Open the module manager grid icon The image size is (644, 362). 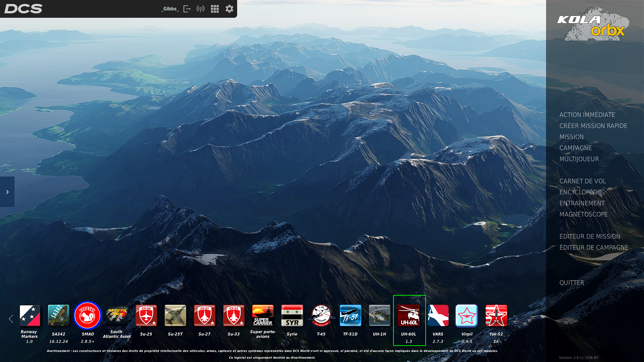[215, 9]
